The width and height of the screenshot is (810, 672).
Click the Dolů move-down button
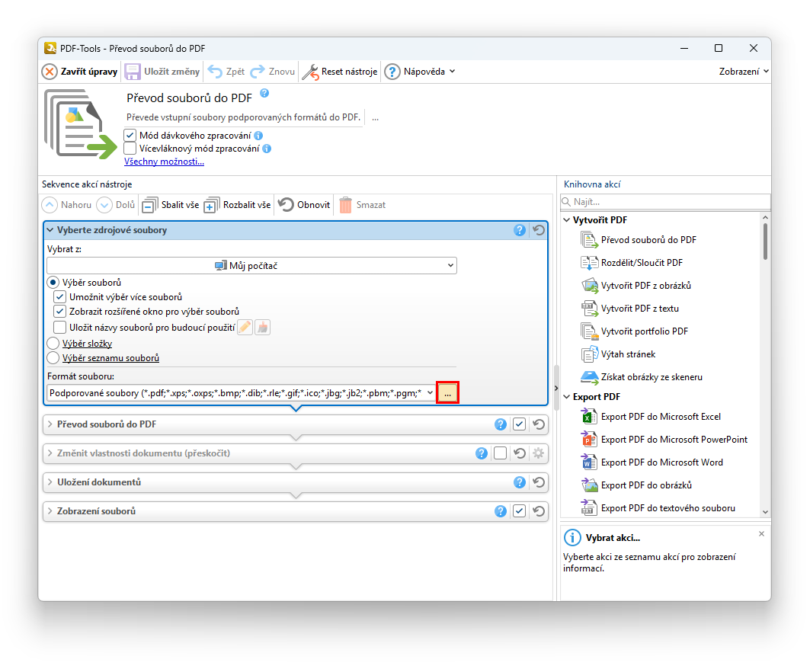116,205
